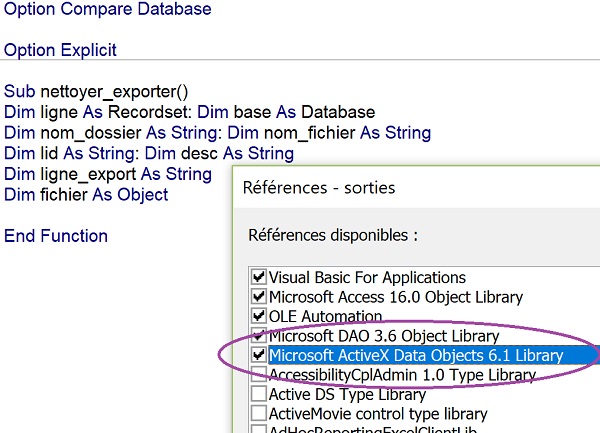The image size is (600, 433).
Task: Check the Active DS Type Library box
Action: pyautogui.click(x=259, y=394)
